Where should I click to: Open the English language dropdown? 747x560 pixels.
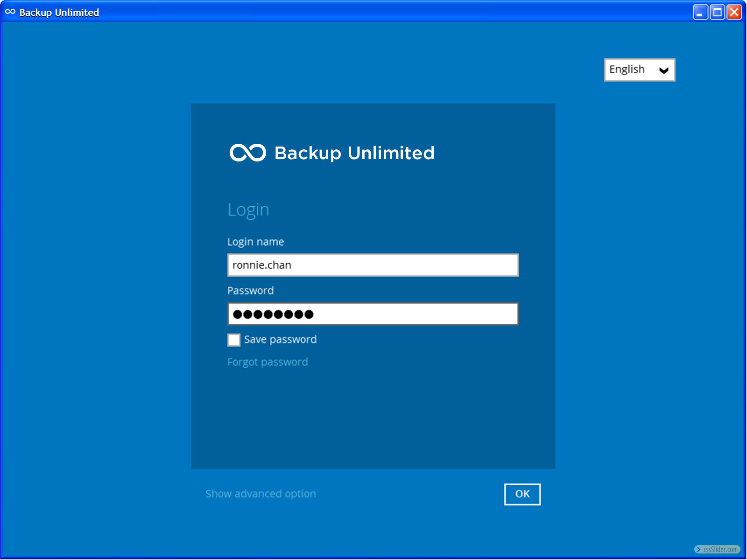[x=639, y=70]
